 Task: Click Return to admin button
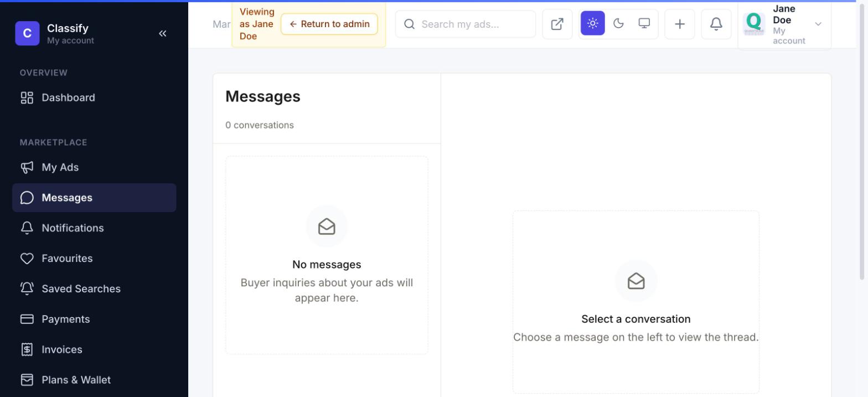[x=329, y=24]
